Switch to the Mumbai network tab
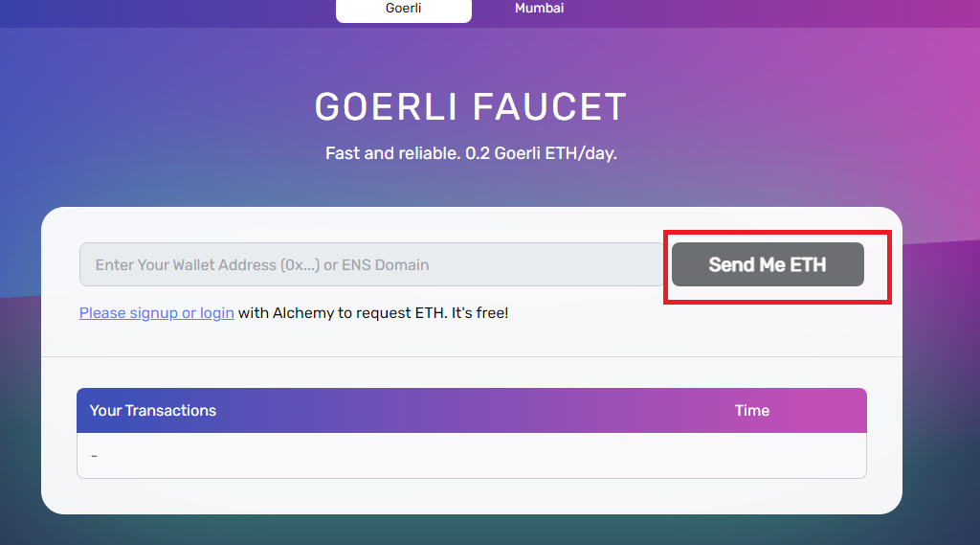 (x=540, y=9)
